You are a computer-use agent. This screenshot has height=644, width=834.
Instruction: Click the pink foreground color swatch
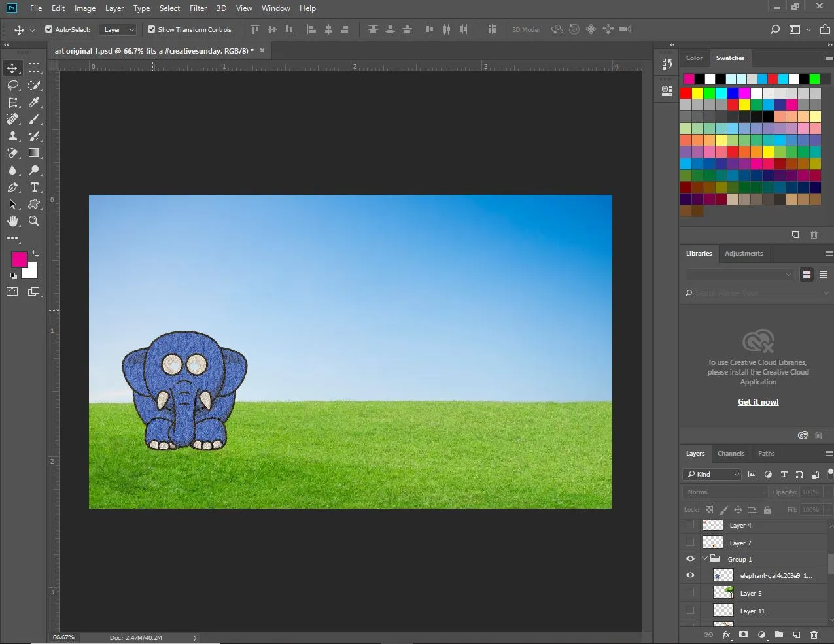(x=19, y=260)
